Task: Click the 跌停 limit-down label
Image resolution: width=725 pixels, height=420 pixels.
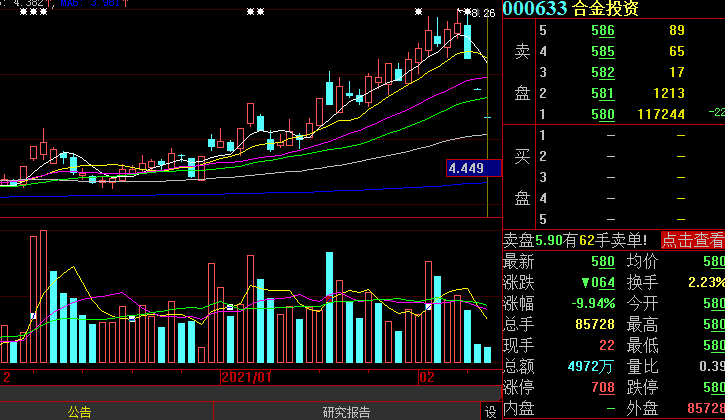Action: (642, 388)
